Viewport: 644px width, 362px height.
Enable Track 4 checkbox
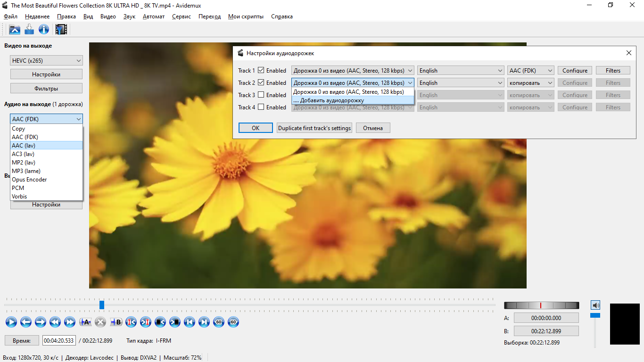point(261,107)
